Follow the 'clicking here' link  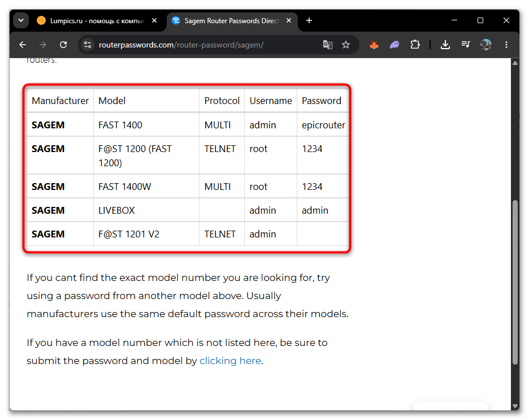click(x=230, y=361)
